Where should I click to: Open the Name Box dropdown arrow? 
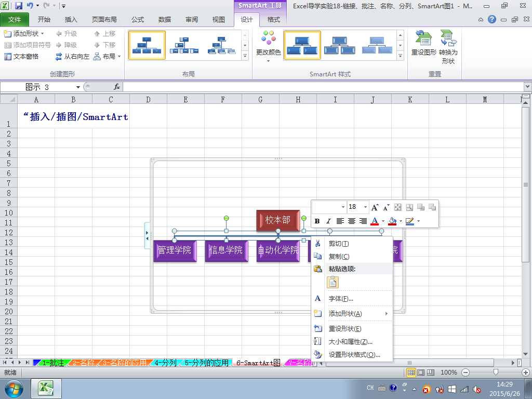[x=78, y=87]
